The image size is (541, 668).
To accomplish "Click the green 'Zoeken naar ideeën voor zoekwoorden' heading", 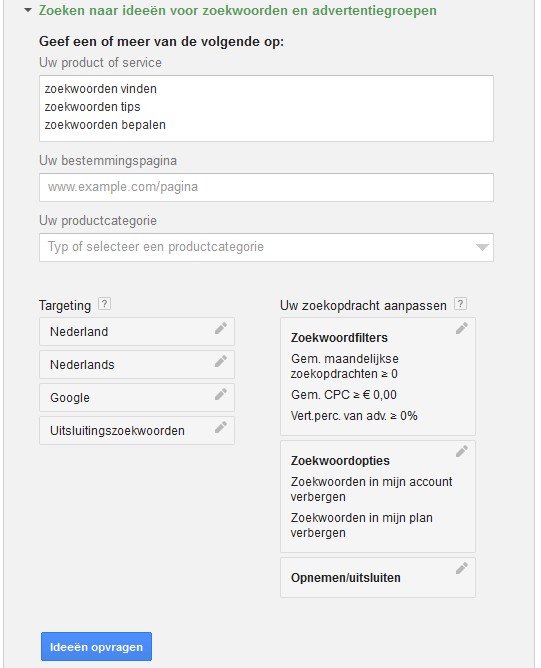I will point(238,10).
